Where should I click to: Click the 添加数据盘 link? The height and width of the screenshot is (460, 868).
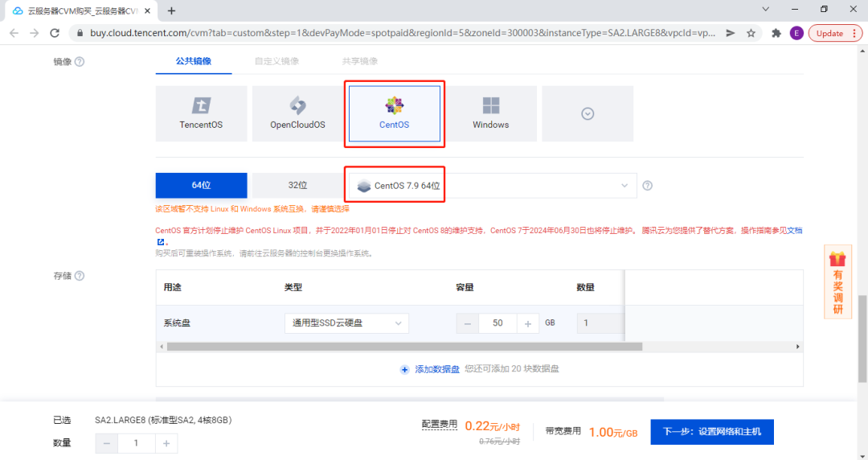[x=437, y=370]
